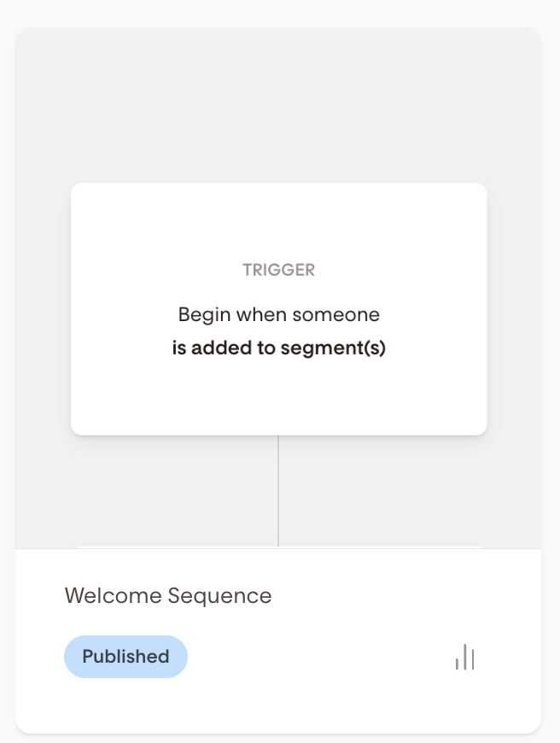
Task: Click the gray preview area above trigger
Action: 278,102
